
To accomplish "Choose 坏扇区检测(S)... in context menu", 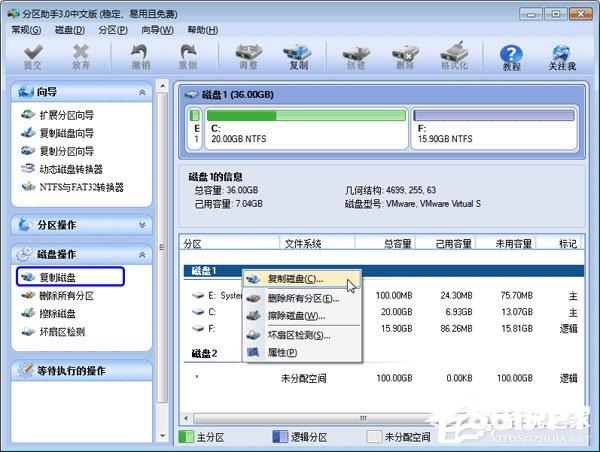I will [302, 335].
